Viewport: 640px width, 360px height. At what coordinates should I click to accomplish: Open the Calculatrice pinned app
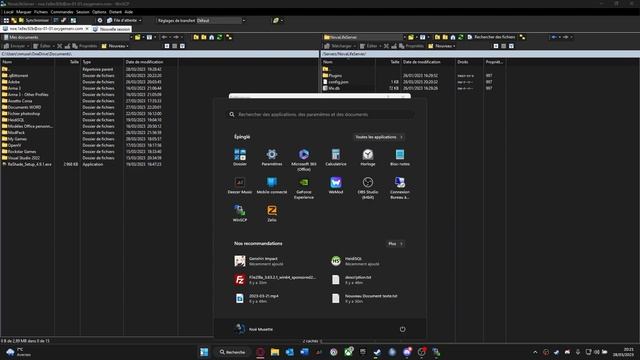(336, 157)
